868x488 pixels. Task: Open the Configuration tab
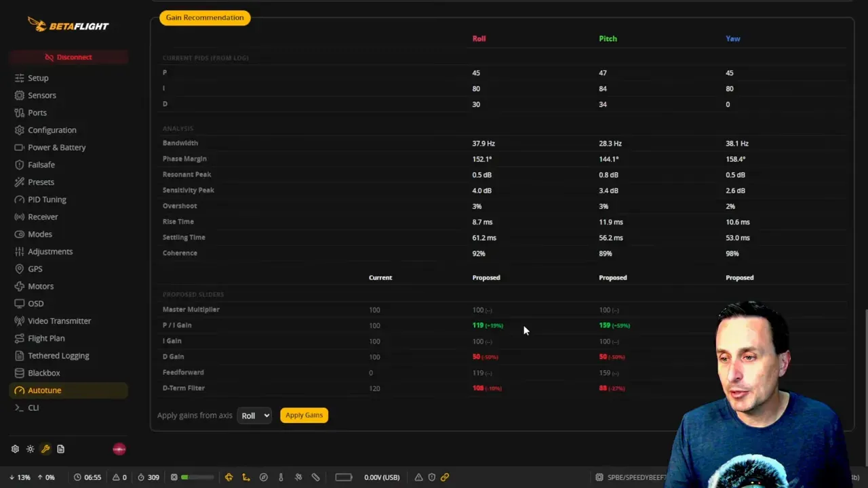click(x=52, y=130)
